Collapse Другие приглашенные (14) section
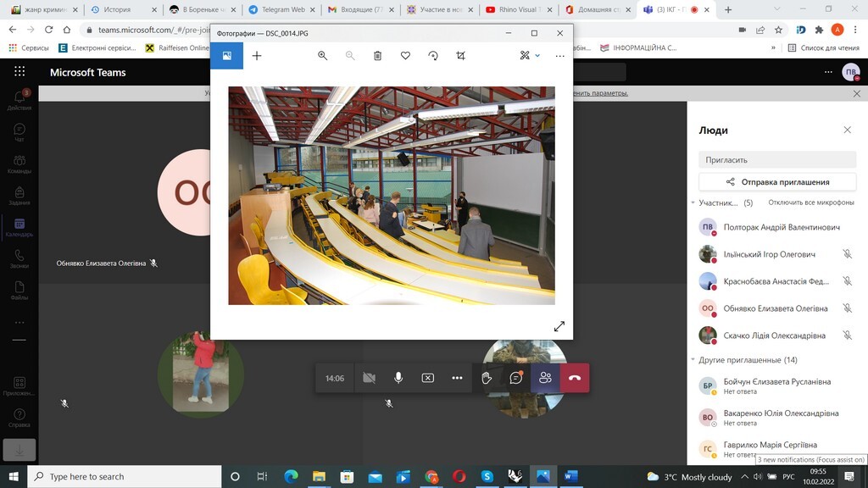Image resolution: width=868 pixels, height=488 pixels. pos(693,360)
